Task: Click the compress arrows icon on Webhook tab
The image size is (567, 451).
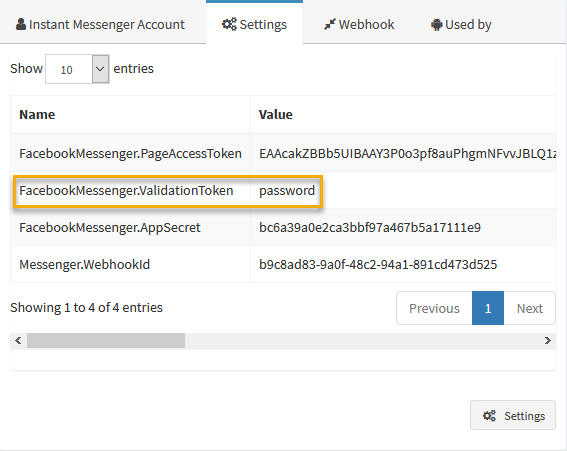Action: pyautogui.click(x=330, y=24)
